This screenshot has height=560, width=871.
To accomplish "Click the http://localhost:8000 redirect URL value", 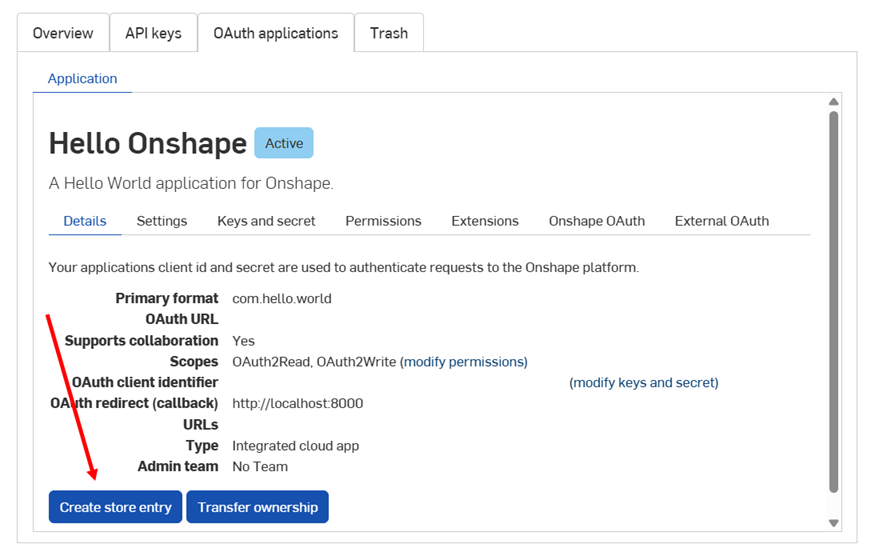I will click(298, 403).
